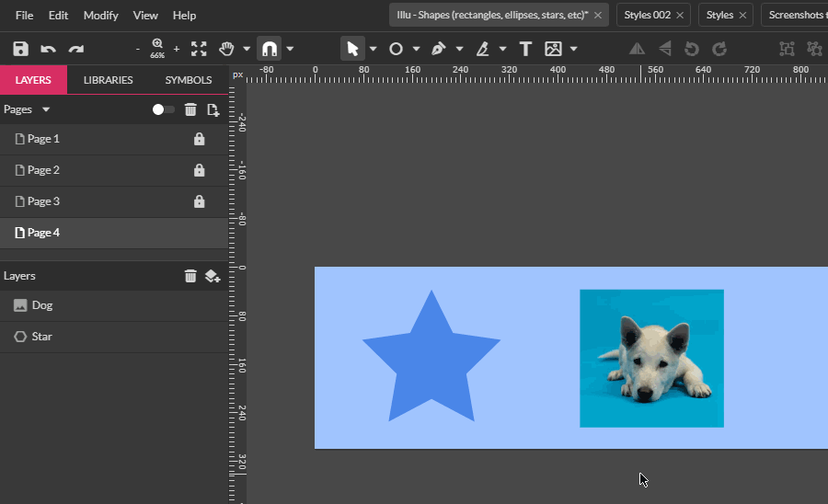The width and height of the screenshot is (828, 504).
Task: Close the Styles 002 tab
Action: click(x=680, y=16)
